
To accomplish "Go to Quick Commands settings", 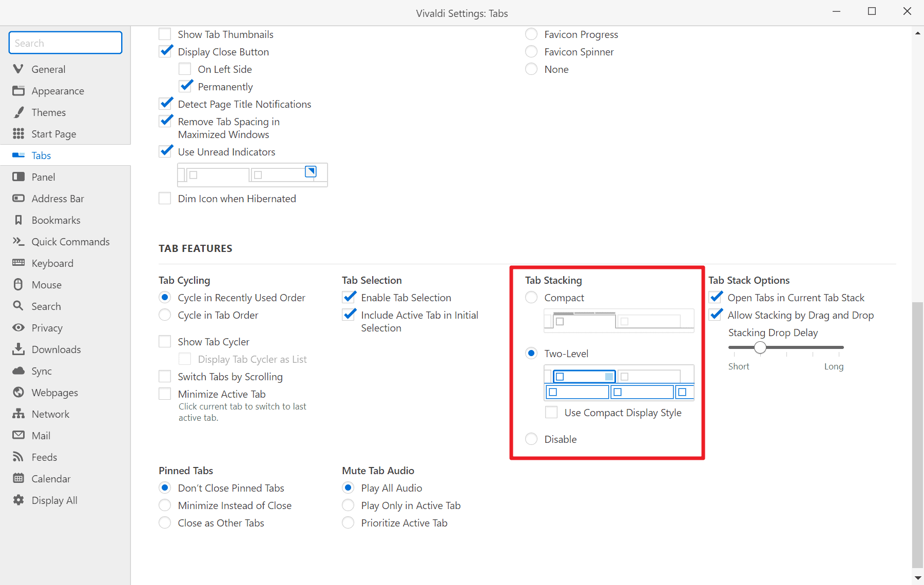I will pos(65,242).
